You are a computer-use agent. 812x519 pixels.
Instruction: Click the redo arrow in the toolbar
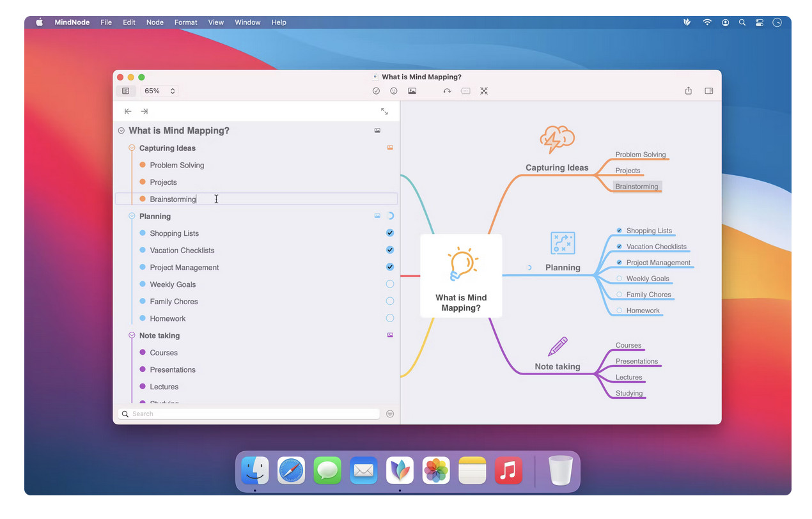pyautogui.click(x=448, y=91)
